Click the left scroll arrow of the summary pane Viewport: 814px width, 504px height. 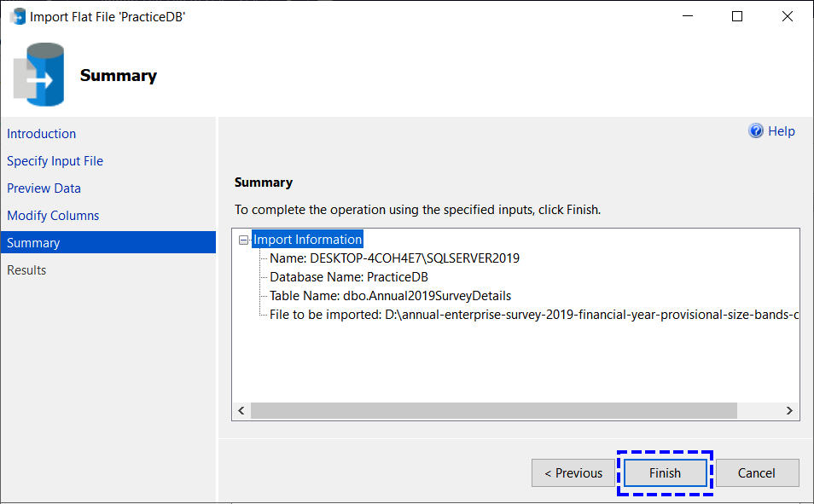click(241, 410)
